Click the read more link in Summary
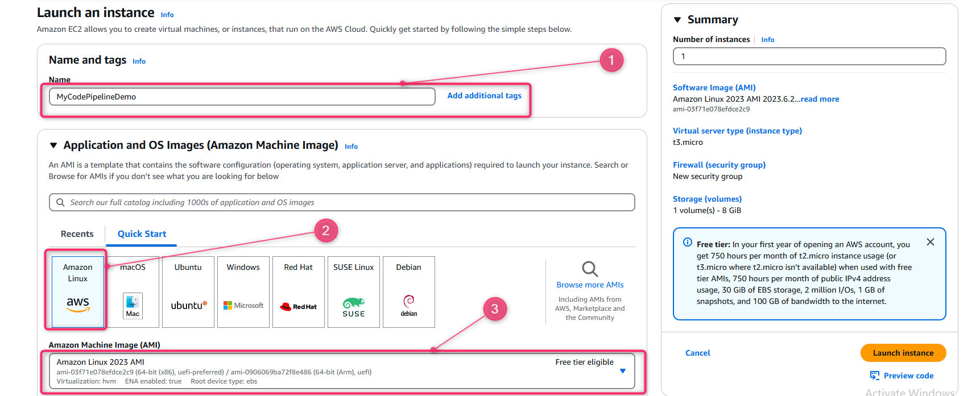 (x=820, y=99)
